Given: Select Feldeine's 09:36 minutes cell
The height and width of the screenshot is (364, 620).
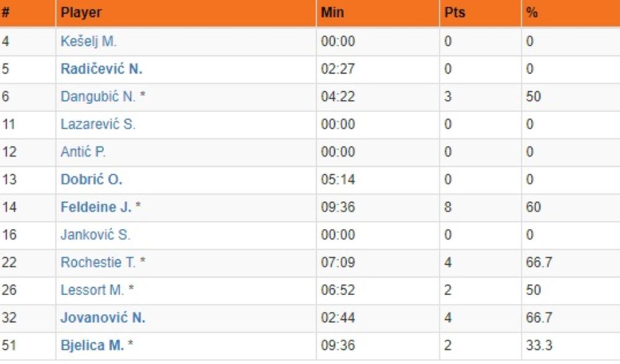Looking at the screenshot, I should tap(338, 207).
